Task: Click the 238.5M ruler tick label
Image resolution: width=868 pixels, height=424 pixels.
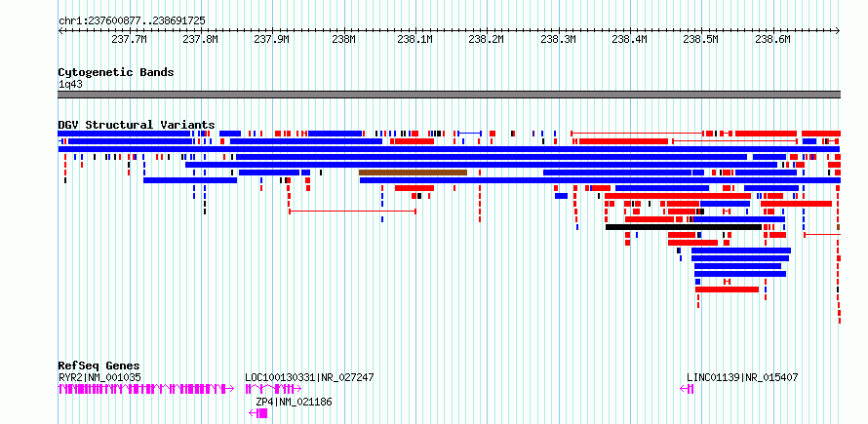Action: 701,39
